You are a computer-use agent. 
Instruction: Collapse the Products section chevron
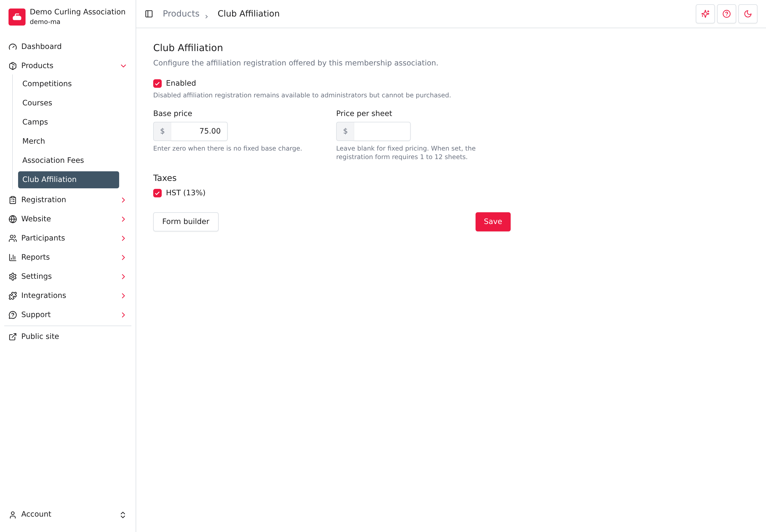[123, 66]
